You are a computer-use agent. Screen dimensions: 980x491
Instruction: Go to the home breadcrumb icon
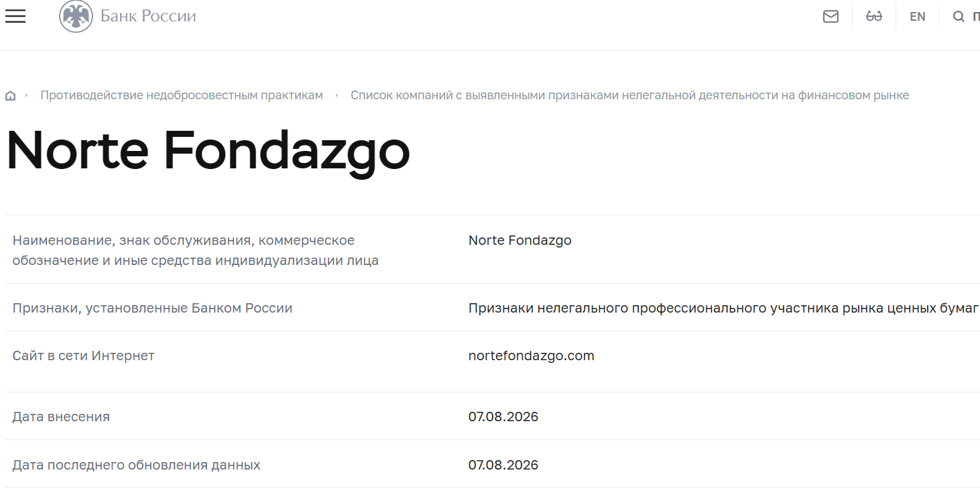pos(10,95)
